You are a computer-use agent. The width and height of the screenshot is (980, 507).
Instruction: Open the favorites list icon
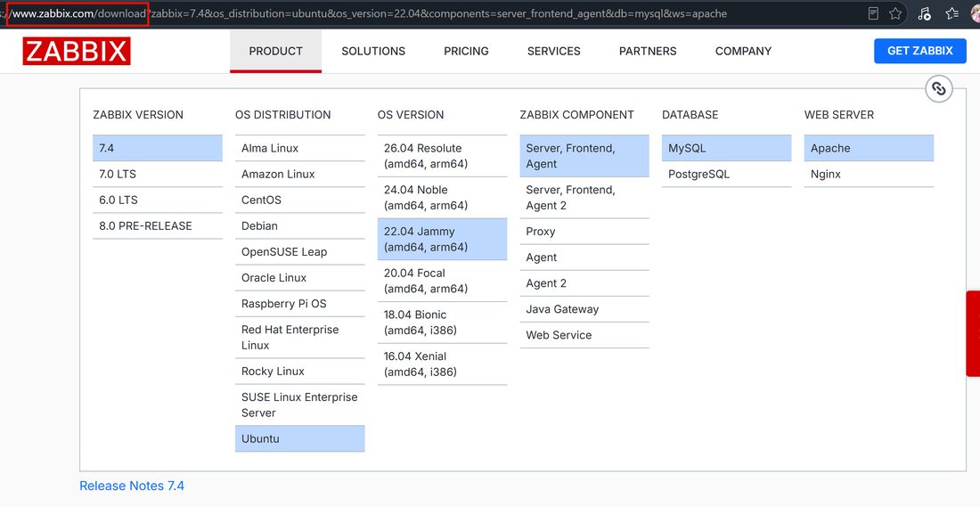951,13
